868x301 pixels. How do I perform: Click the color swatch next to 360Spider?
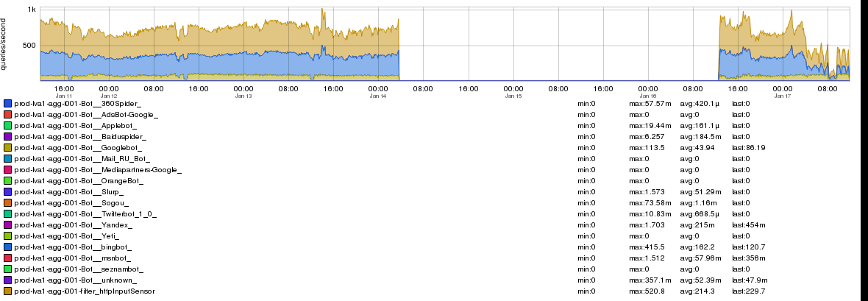[8, 104]
